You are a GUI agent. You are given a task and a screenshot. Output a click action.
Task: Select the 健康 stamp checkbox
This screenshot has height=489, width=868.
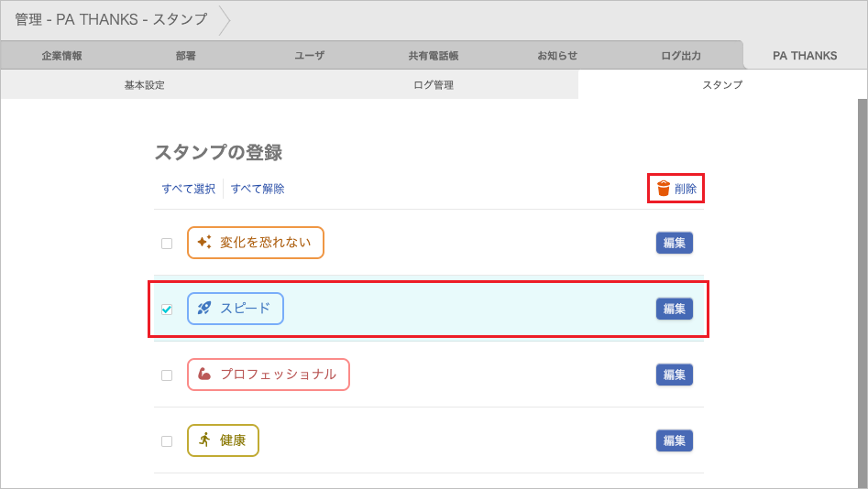[167, 441]
